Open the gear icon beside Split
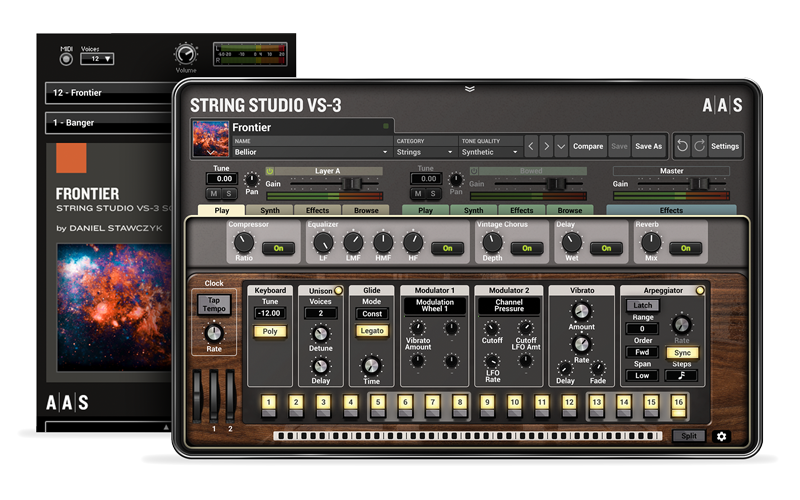This screenshot has height=500, width=800. pyautogui.click(x=722, y=437)
